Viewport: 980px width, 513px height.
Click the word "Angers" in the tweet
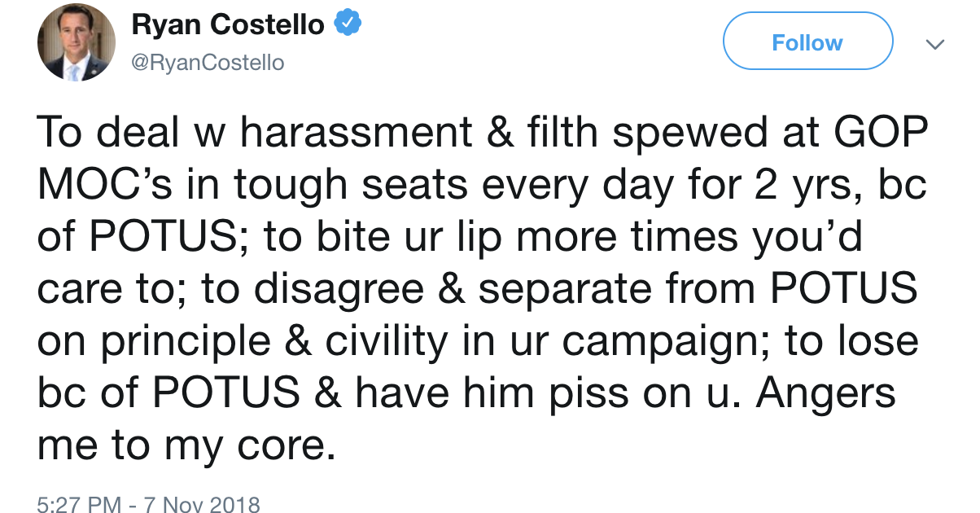click(825, 393)
